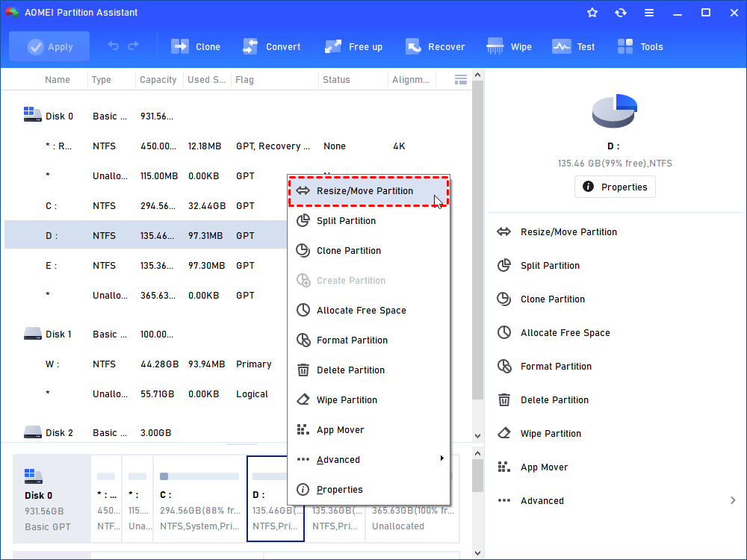This screenshot has width=747, height=560.
Task: Select C: block in Disk 0 map
Action: coord(199,499)
